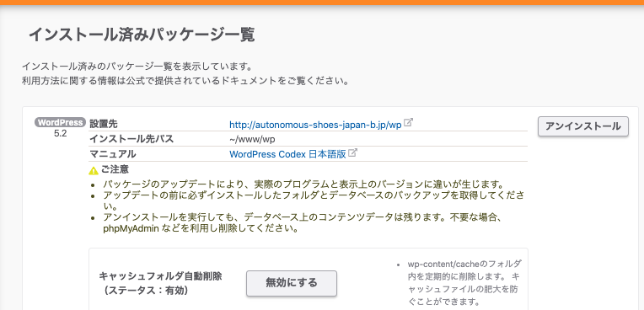Click the アップデートの前に必ず backup notice
This screenshot has width=644, height=310.
314,200
